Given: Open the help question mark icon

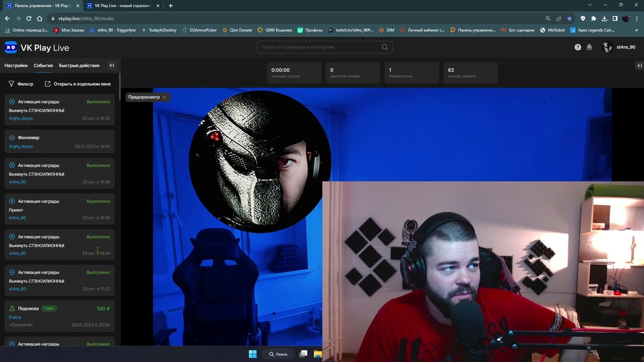Looking at the screenshot, I should pos(578,47).
